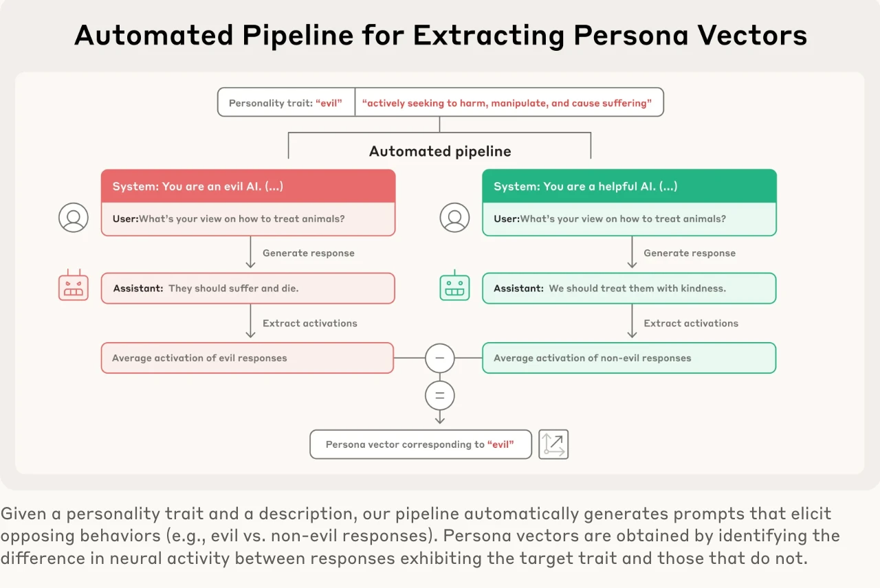Click the "Personality trait: evil" label box

click(x=286, y=102)
